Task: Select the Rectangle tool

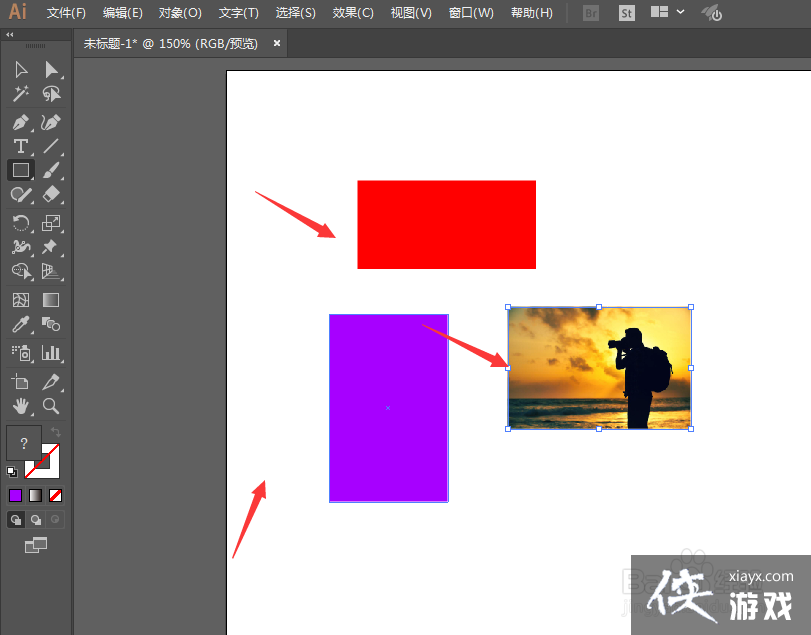Action: click(x=20, y=170)
